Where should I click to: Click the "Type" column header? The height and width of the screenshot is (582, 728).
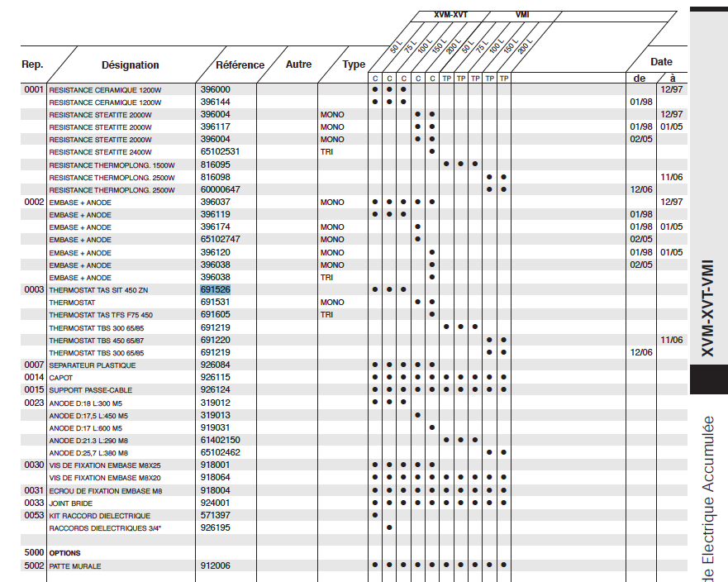[354, 64]
